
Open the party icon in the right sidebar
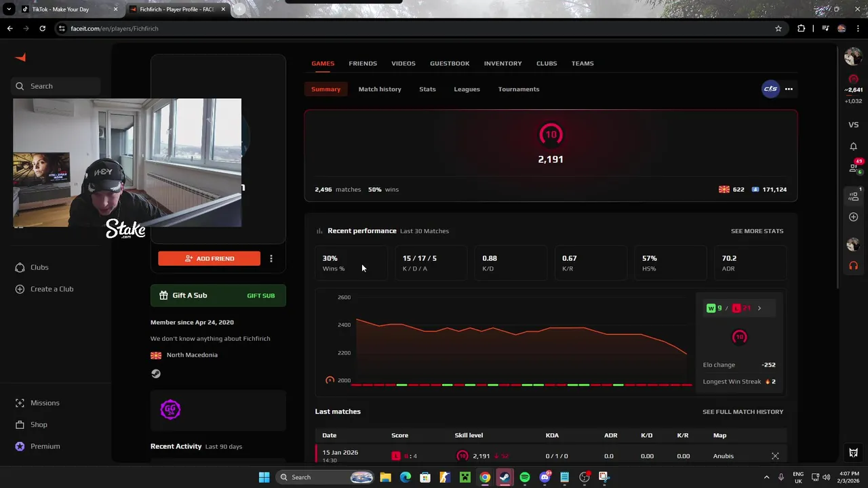[x=854, y=196]
